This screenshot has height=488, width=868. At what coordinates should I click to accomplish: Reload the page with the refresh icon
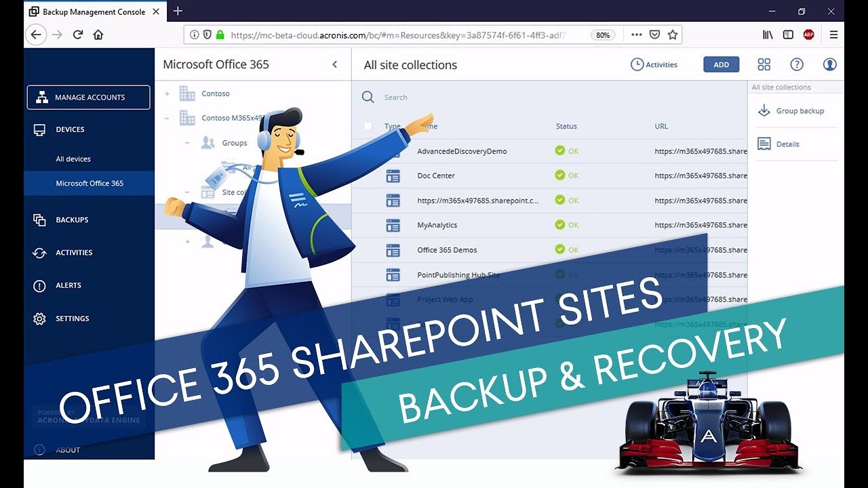(78, 35)
